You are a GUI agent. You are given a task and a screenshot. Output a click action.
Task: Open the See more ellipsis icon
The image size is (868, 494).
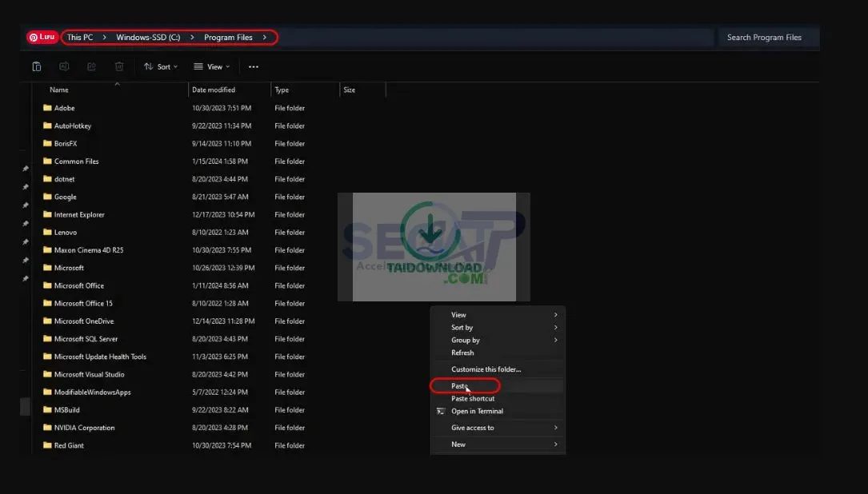point(254,66)
